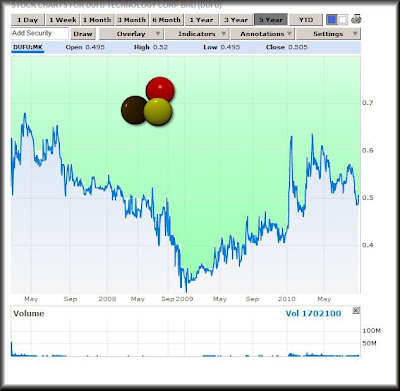Click the Draw button
Image resolution: width=400 pixels, height=391 pixels.
pyautogui.click(x=83, y=34)
